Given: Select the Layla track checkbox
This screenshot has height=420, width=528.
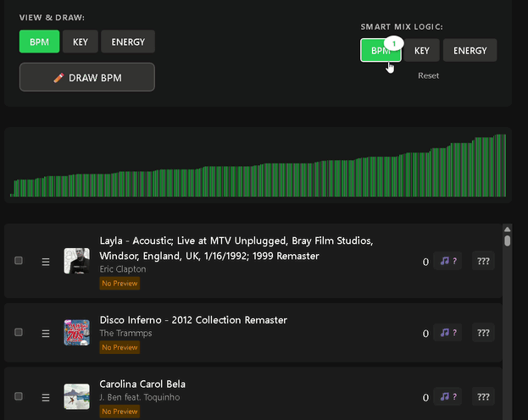Looking at the screenshot, I should (x=19, y=261).
